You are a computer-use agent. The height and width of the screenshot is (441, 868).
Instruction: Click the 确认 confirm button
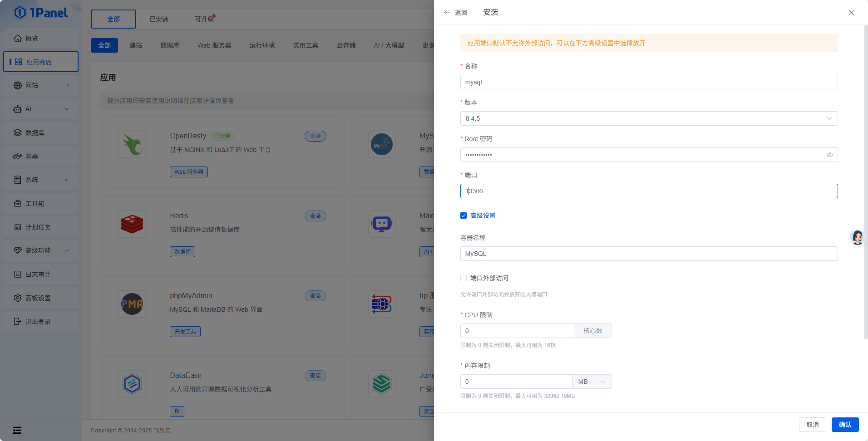(x=845, y=425)
